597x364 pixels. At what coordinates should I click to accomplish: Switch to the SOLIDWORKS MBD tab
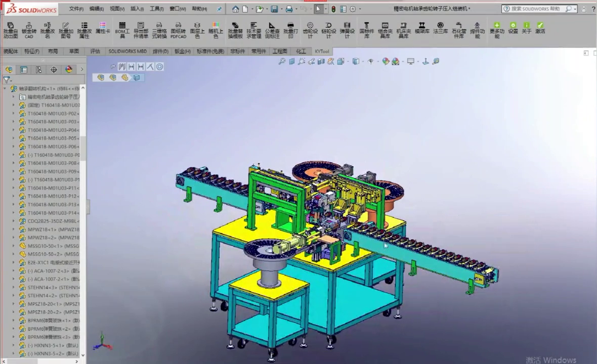coord(127,52)
